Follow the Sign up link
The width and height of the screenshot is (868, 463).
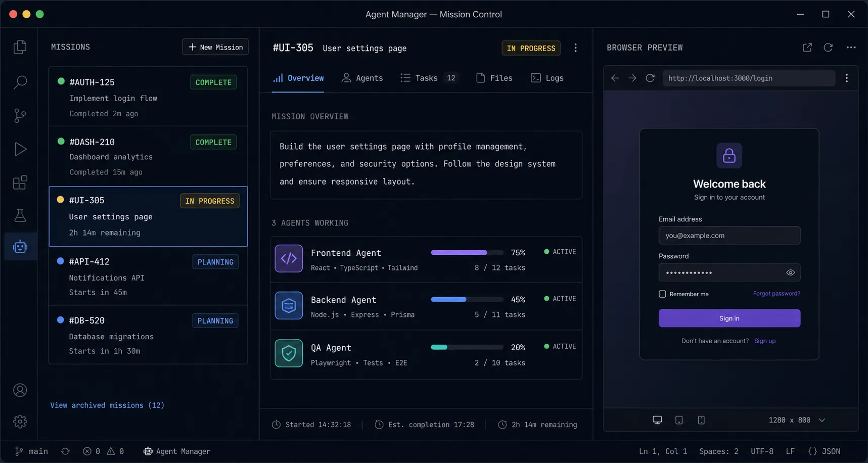[x=765, y=341]
